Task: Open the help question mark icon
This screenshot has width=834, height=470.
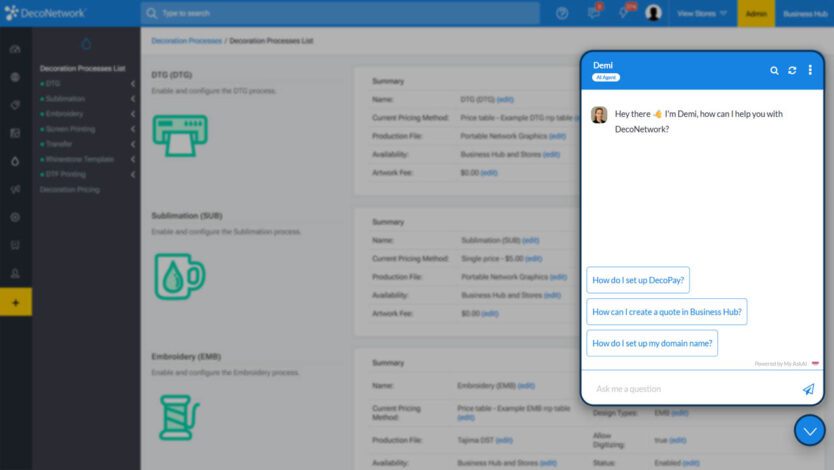Action: 562,13
